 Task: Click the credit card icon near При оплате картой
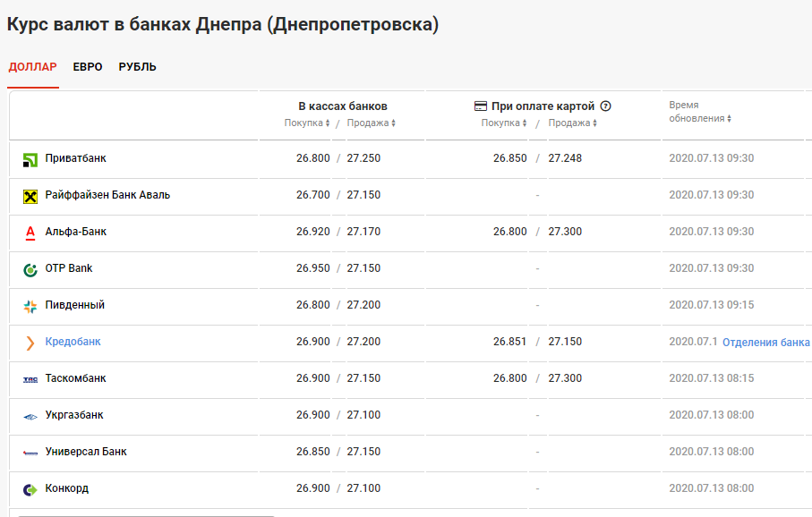pos(481,106)
